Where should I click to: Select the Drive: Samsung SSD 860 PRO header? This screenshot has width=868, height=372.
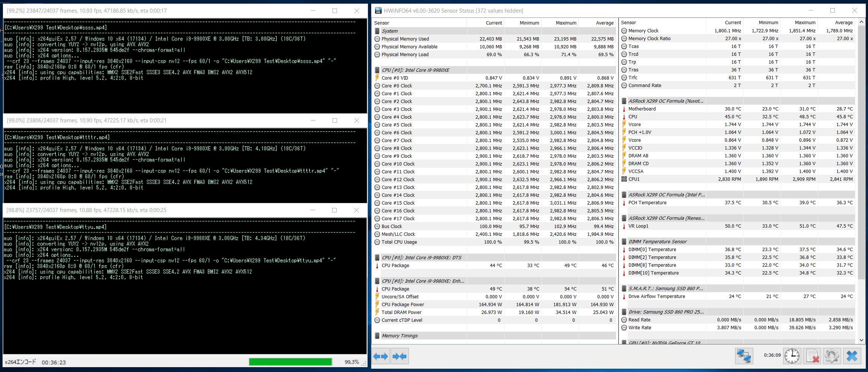[737, 312]
